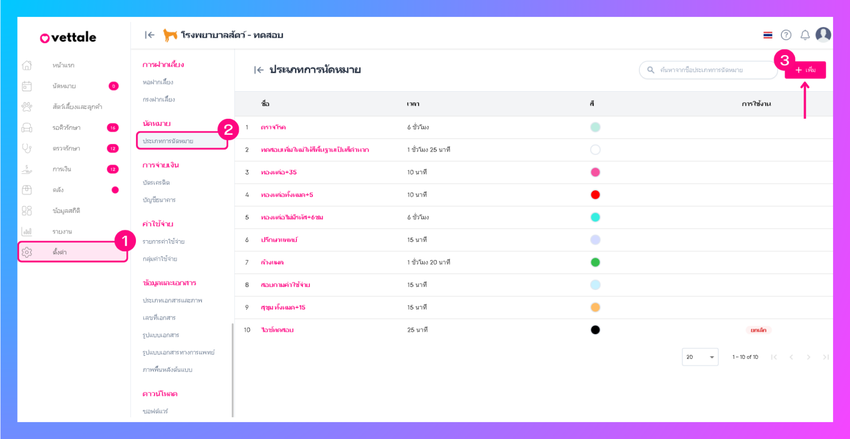
Task: Open ซอฟต์แวร์ under the download section
Action: (x=156, y=411)
